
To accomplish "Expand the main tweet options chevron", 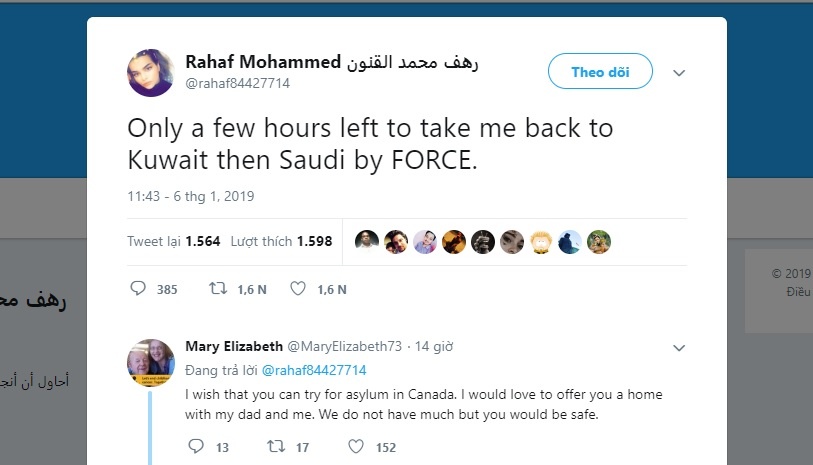I will pyautogui.click(x=679, y=73).
